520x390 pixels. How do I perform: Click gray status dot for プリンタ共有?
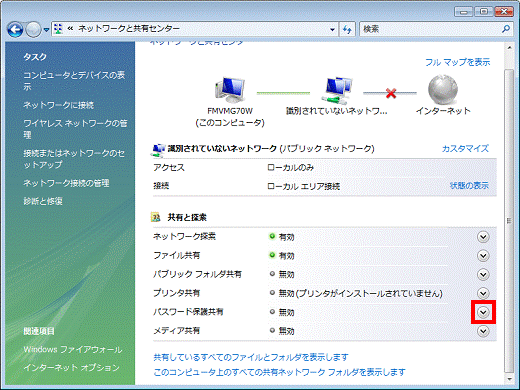tap(272, 293)
